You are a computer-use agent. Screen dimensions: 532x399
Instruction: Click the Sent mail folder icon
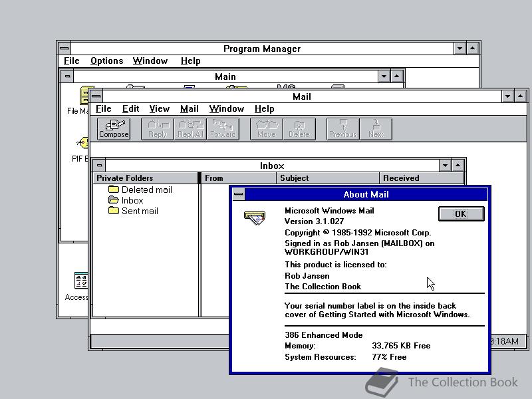113,210
